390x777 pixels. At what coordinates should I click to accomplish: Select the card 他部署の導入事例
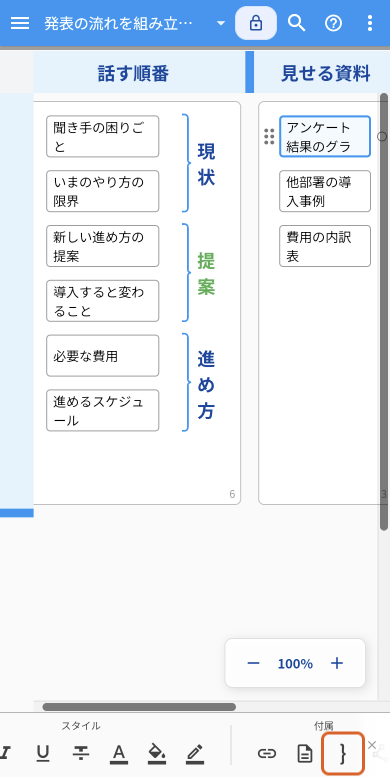coord(325,191)
